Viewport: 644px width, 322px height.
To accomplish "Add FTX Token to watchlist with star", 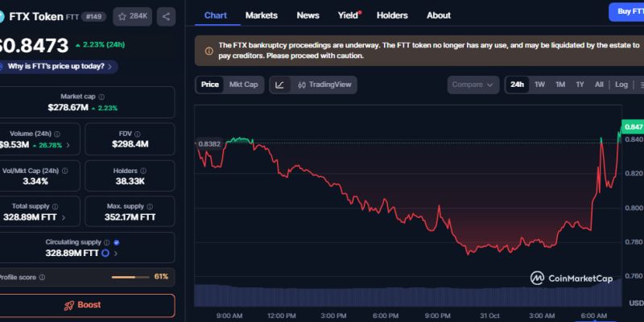I will pyautogui.click(x=132, y=15).
